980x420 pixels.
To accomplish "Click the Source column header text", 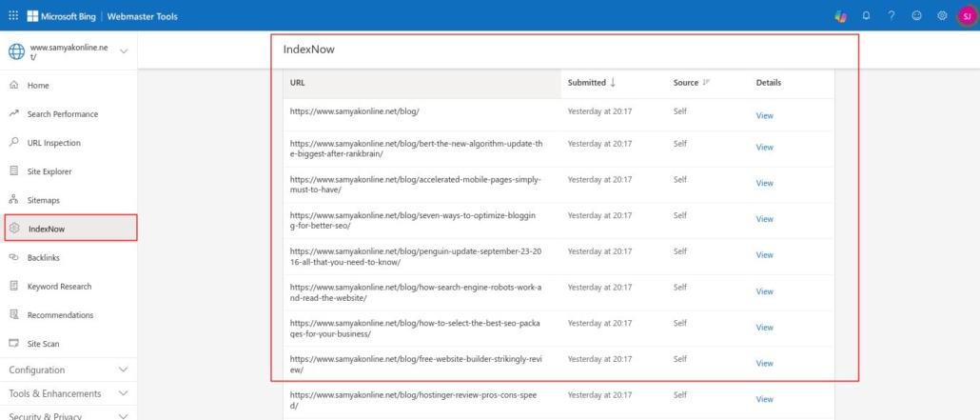I will pyautogui.click(x=686, y=82).
